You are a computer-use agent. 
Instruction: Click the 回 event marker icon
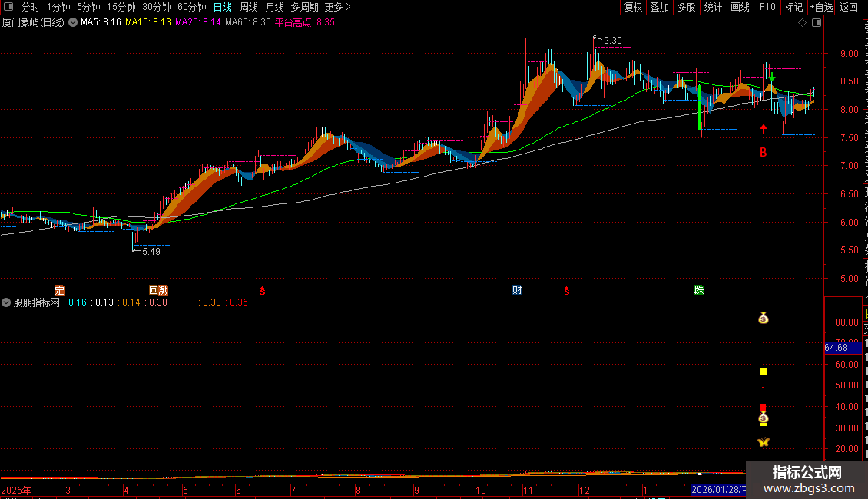pyautogui.click(x=154, y=290)
